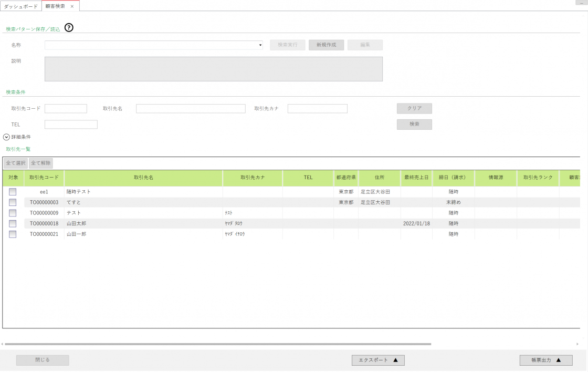588x372 pixels.
Task: Switch to the ダッシュボード tab
Action: pos(21,6)
